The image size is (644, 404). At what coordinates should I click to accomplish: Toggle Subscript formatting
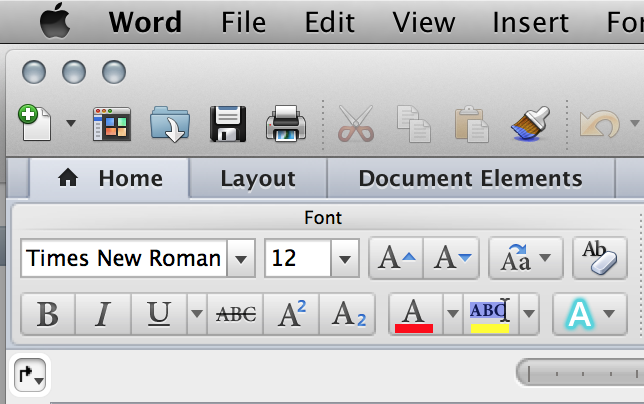tap(347, 314)
